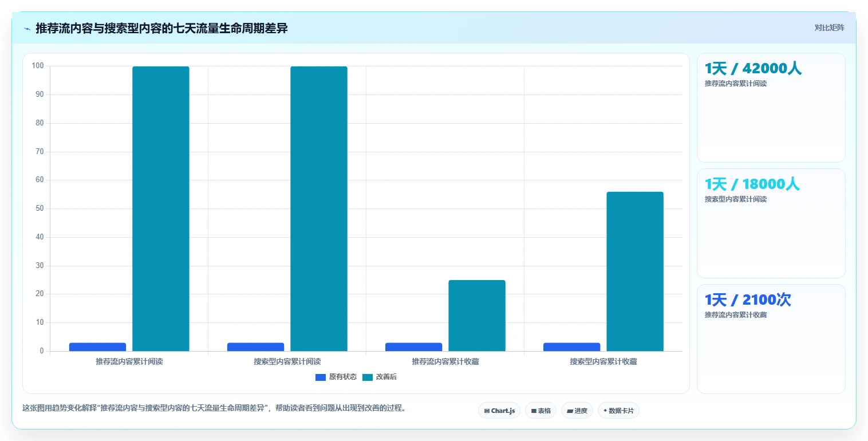Click the 1天 / 2100次 card value

748,300
